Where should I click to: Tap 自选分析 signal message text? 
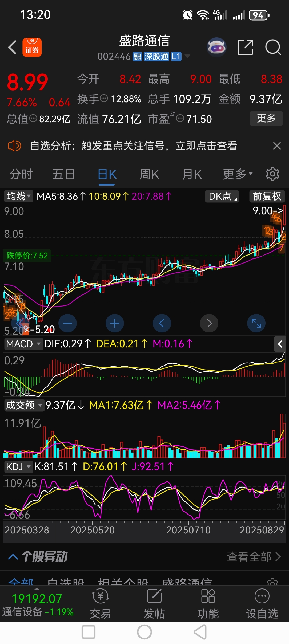tap(133, 146)
